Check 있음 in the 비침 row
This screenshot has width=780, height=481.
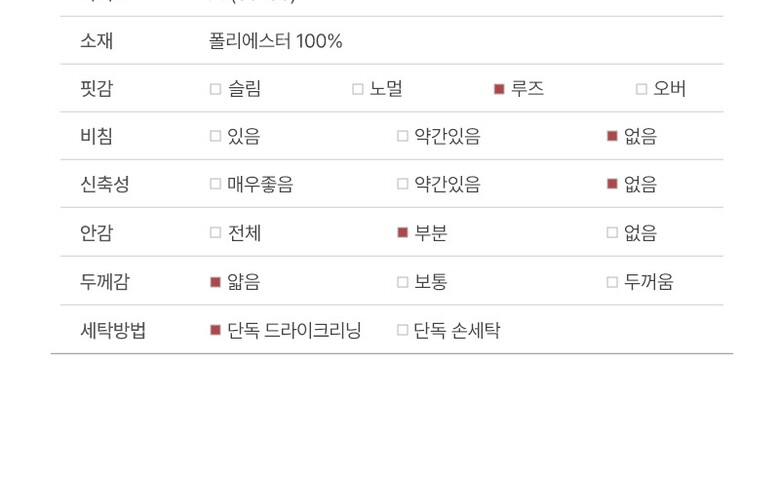click(x=215, y=136)
